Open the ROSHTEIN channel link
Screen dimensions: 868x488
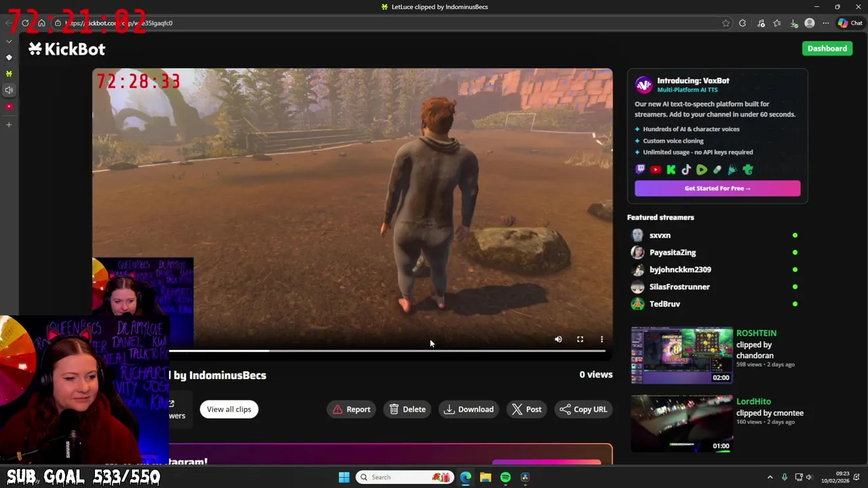click(756, 333)
